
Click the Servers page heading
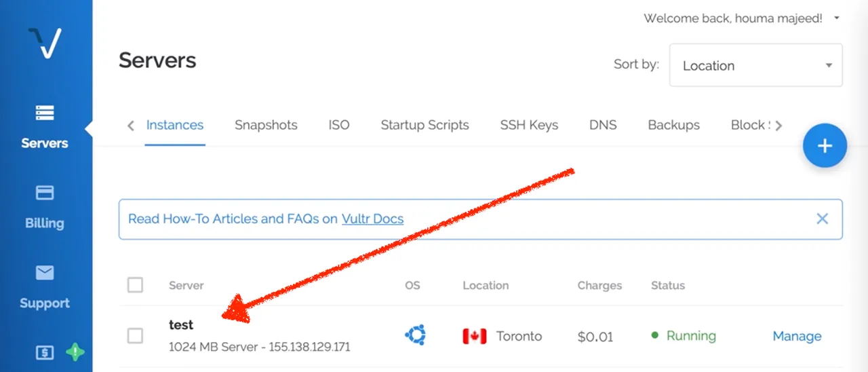pyautogui.click(x=157, y=60)
